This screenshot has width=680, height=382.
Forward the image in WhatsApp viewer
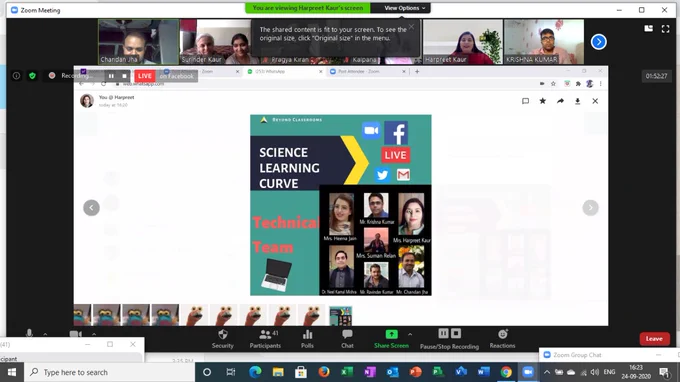560,101
